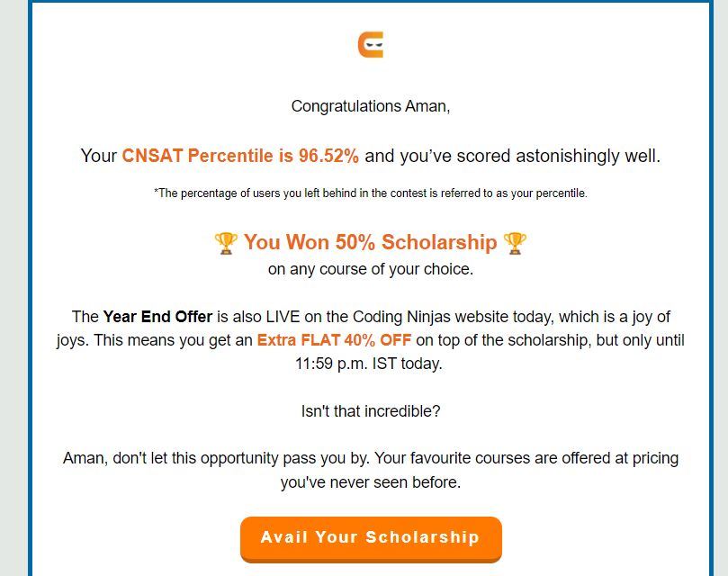The width and height of the screenshot is (728, 576).
Task: Click the Isn't that incredible? line
Action: click(x=371, y=411)
